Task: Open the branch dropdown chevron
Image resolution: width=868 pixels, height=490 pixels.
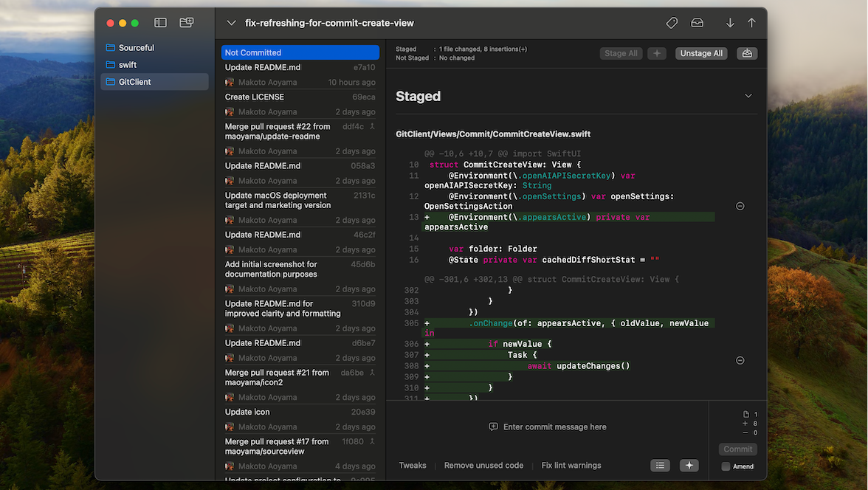Action: tap(231, 23)
